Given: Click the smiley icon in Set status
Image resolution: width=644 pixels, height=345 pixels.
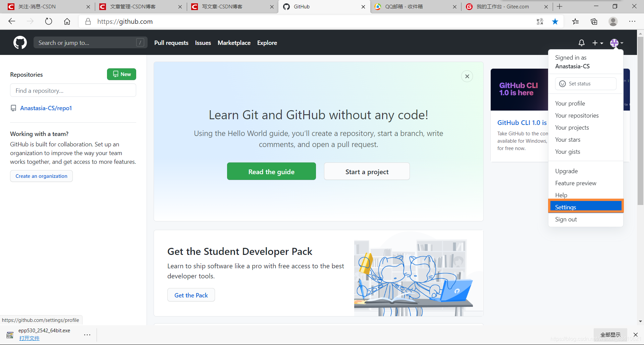Looking at the screenshot, I should pos(562,84).
